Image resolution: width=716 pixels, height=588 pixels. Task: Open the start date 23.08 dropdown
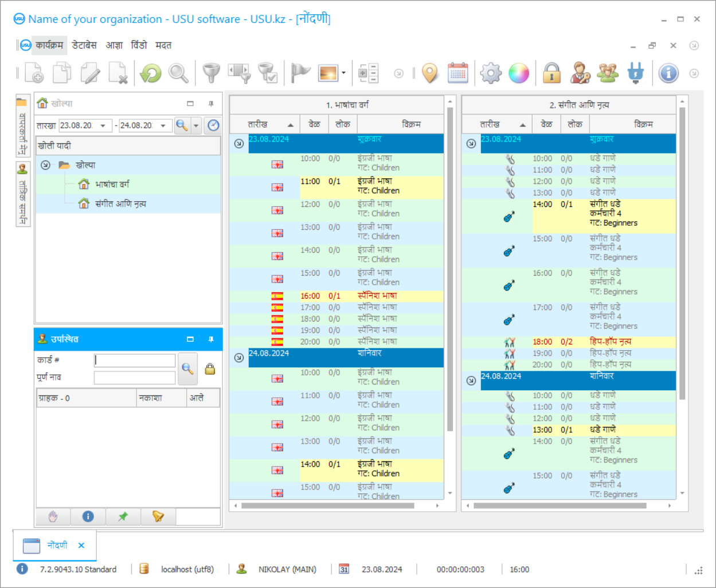click(103, 126)
